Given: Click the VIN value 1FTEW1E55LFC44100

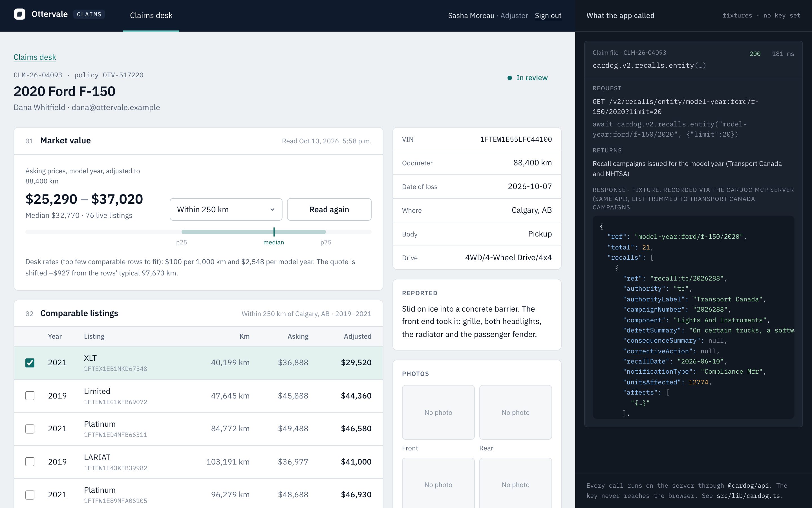Looking at the screenshot, I should tap(516, 139).
